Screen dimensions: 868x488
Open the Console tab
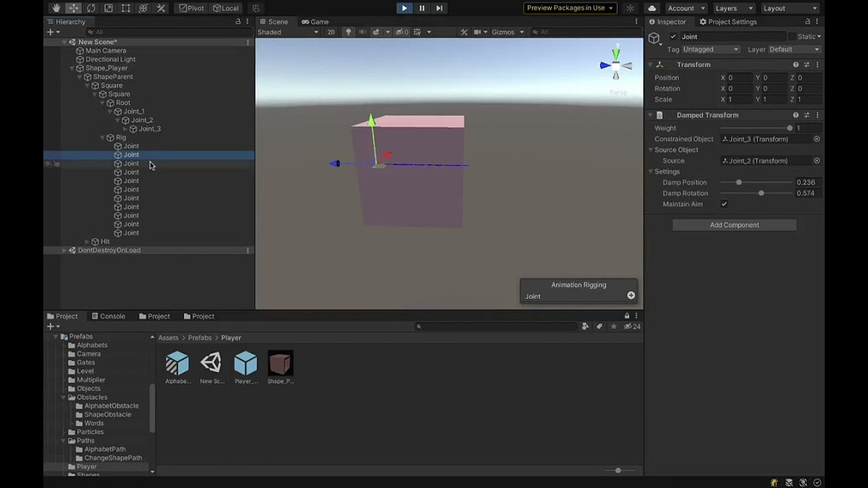[x=108, y=316]
